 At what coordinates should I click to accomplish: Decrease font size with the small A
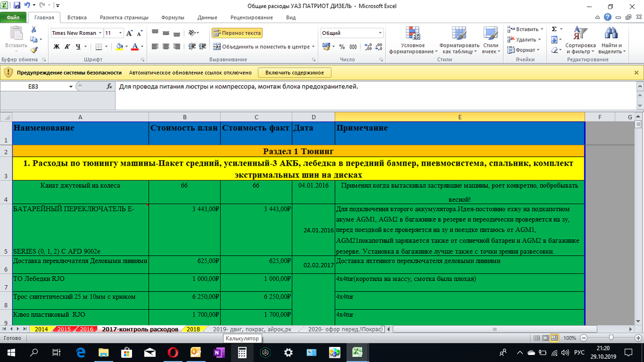(140, 33)
